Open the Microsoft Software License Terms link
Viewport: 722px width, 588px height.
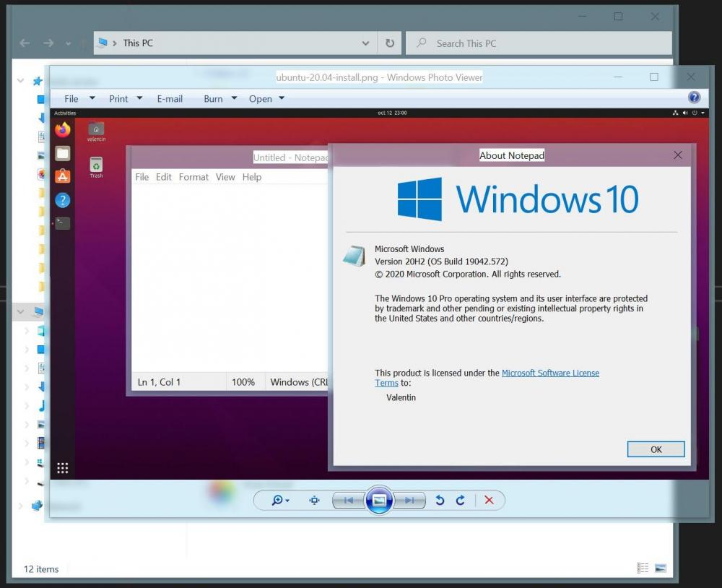550,373
